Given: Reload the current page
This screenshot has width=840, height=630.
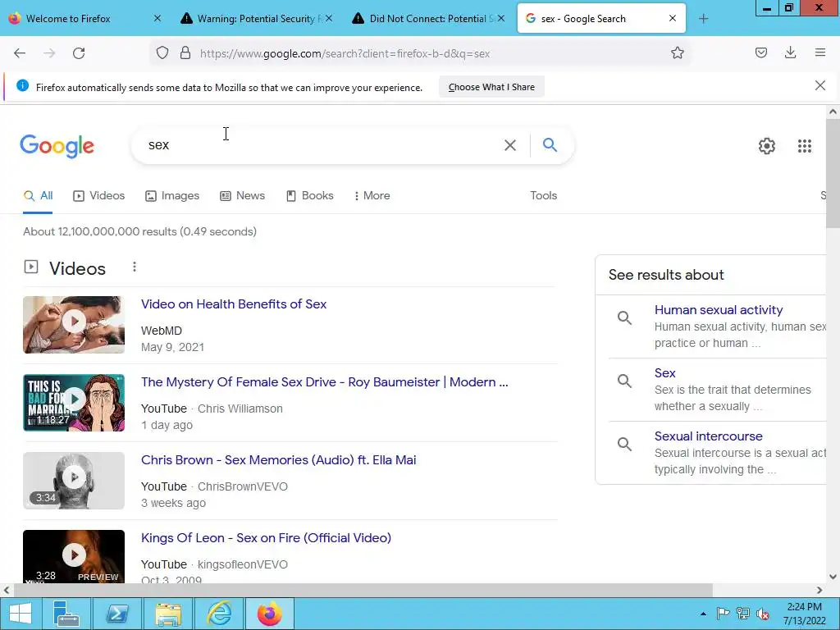Looking at the screenshot, I should 79,53.
